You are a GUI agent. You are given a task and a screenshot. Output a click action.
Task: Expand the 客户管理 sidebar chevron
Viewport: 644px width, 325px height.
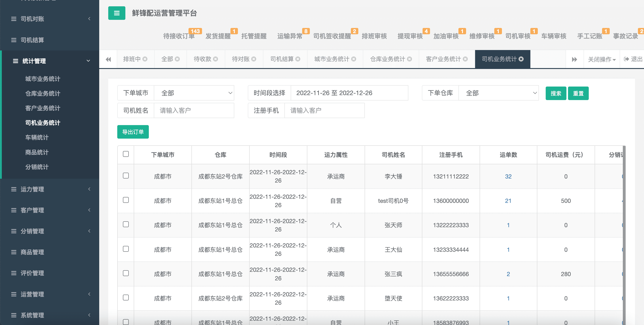pos(89,210)
